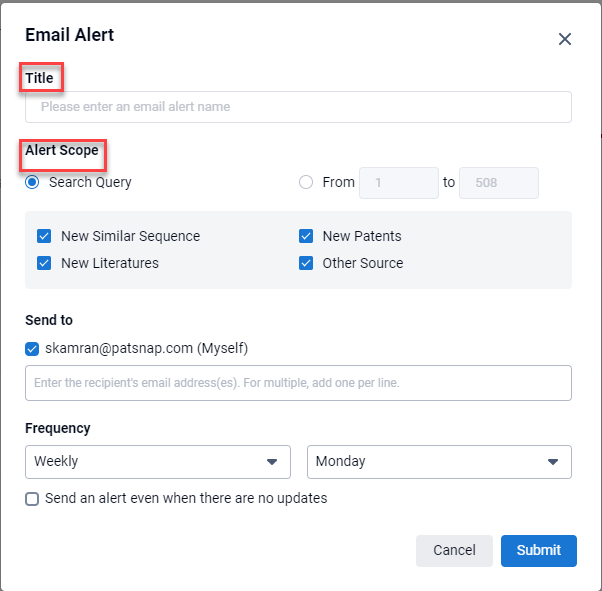Click the range end field showing 508
Viewport: 602px width, 591px height.
click(x=498, y=183)
